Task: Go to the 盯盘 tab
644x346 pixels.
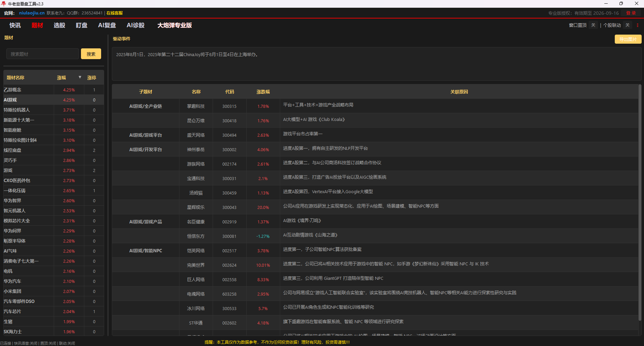Action: point(81,25)
